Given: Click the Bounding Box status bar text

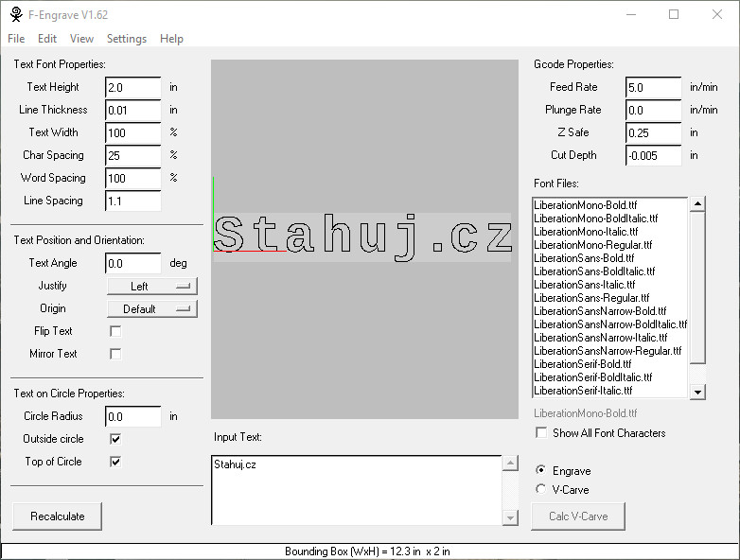Looking at the screenshot, I should pos(367,551).
